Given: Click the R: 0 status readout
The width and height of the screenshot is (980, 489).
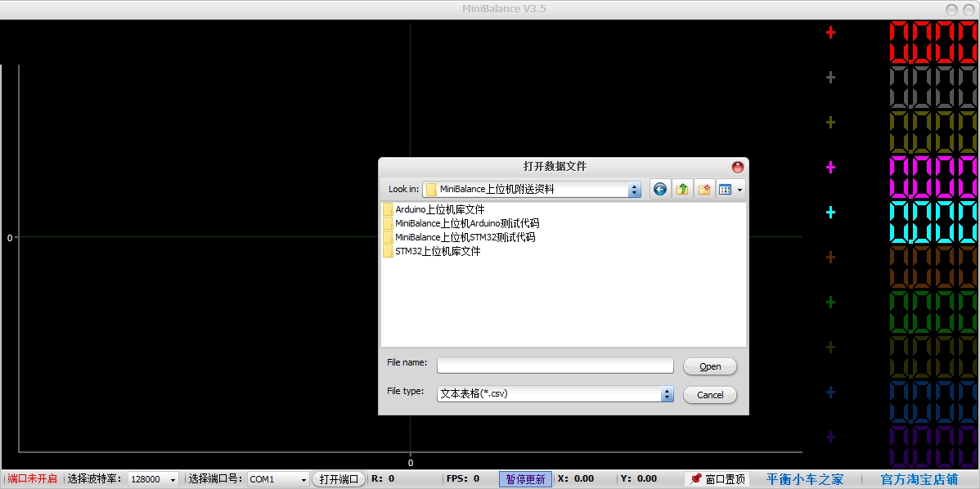Looking at the screenshot, I should coord(383,479).
